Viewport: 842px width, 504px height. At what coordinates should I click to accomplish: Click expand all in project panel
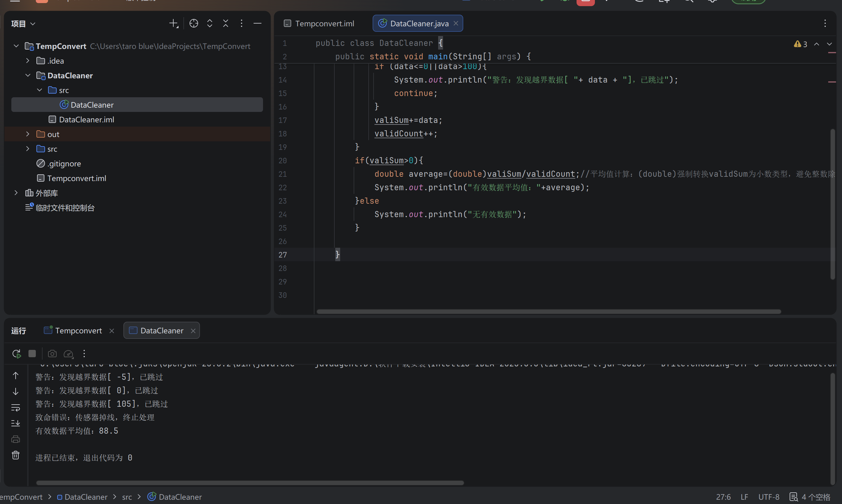[210, 24]
